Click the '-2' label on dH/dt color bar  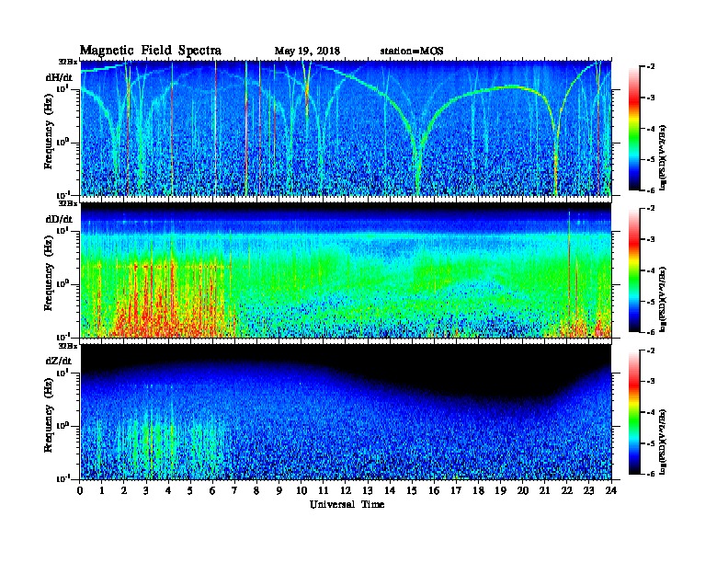tap(651, 67)
